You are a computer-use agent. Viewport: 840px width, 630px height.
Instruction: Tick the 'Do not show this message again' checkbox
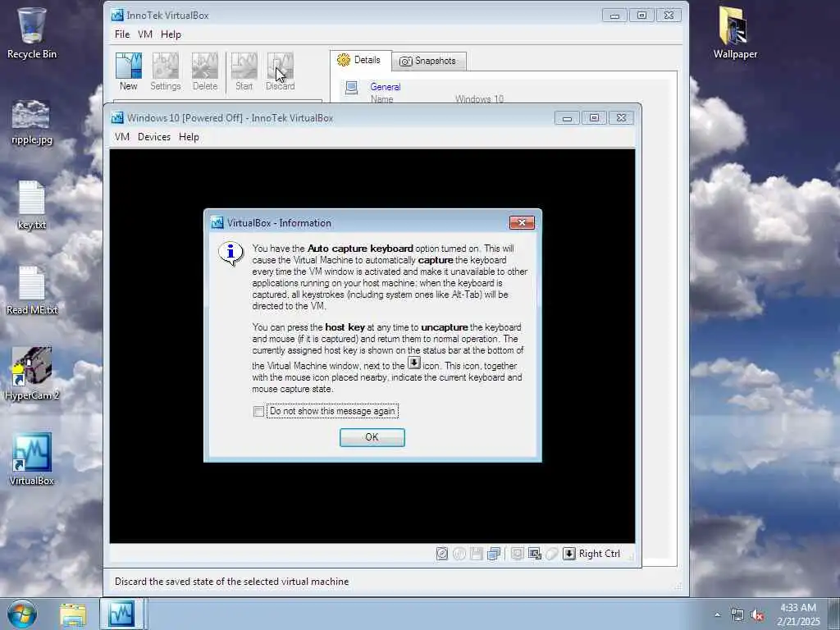click(258, 412)
